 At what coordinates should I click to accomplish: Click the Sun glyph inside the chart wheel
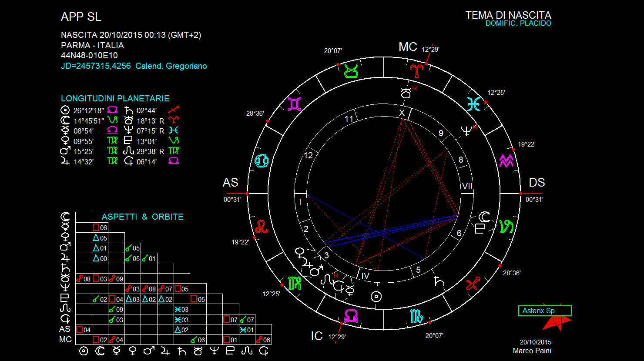tap(376, 297)
